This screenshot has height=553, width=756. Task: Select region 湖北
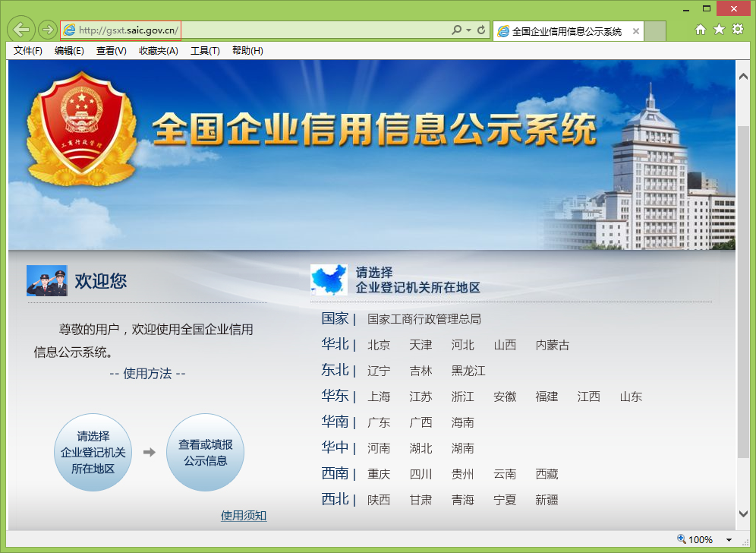421,448
